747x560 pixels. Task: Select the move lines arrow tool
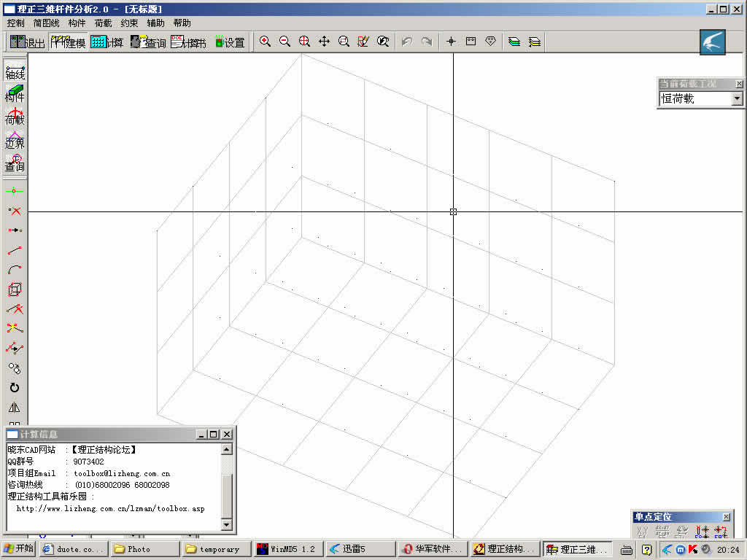click(15, 348)
